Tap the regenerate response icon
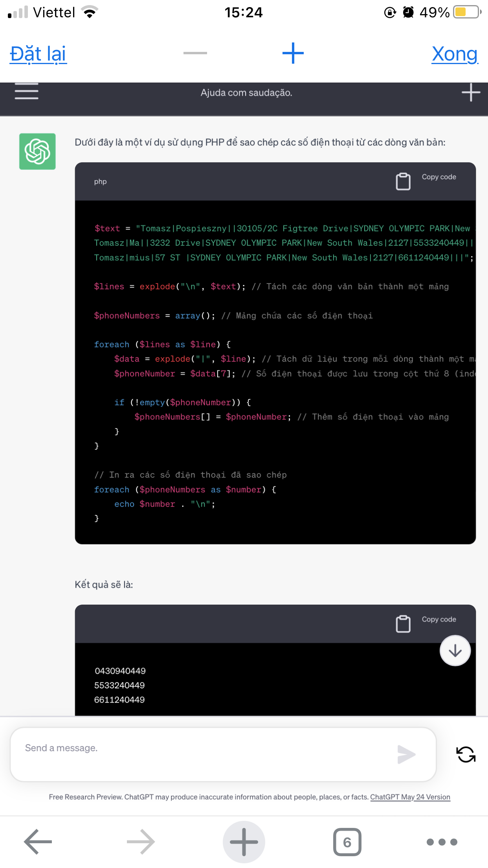 (466, 754)
